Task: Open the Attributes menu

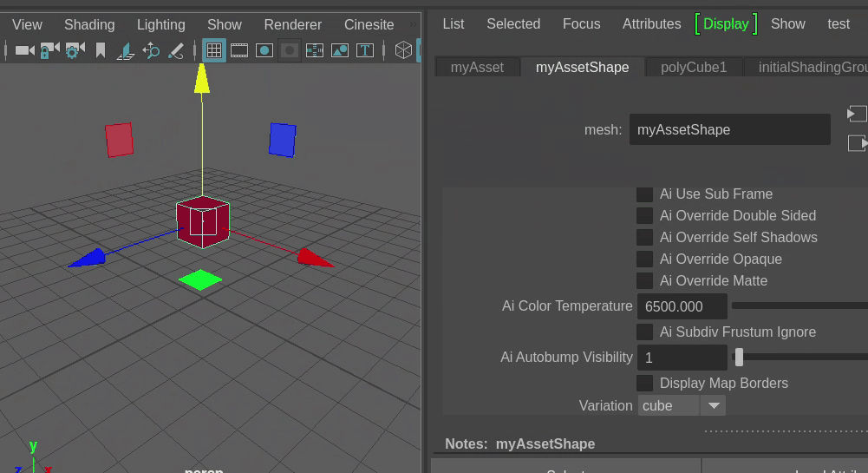Action: click(x=651, y=23)
